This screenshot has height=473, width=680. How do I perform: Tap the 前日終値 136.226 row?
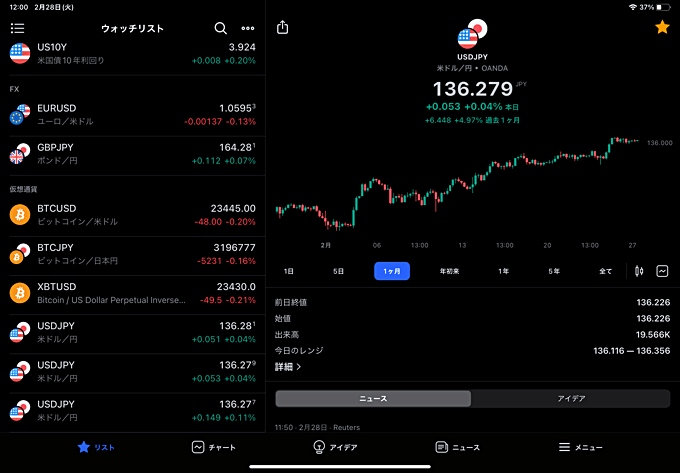click(473, 302)
